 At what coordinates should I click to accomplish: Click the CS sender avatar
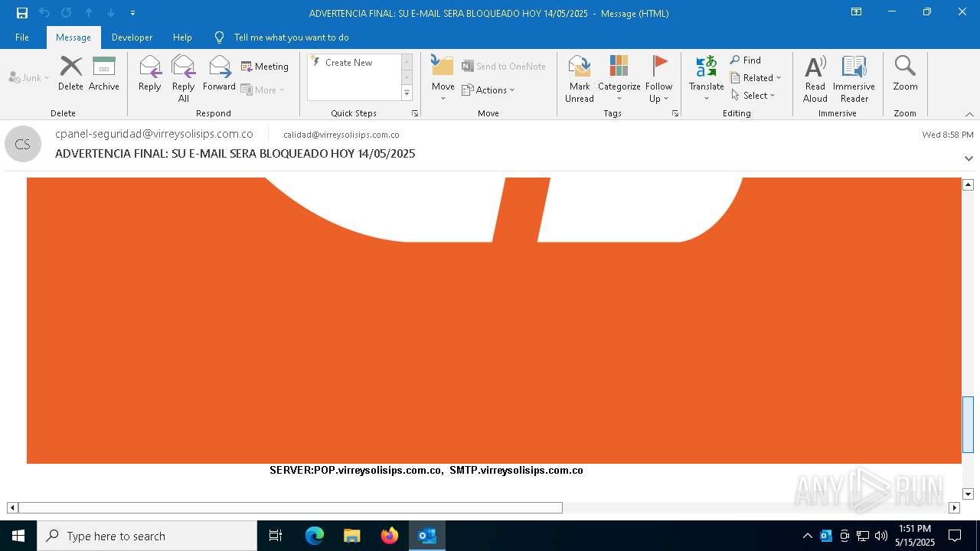[23, 144]
